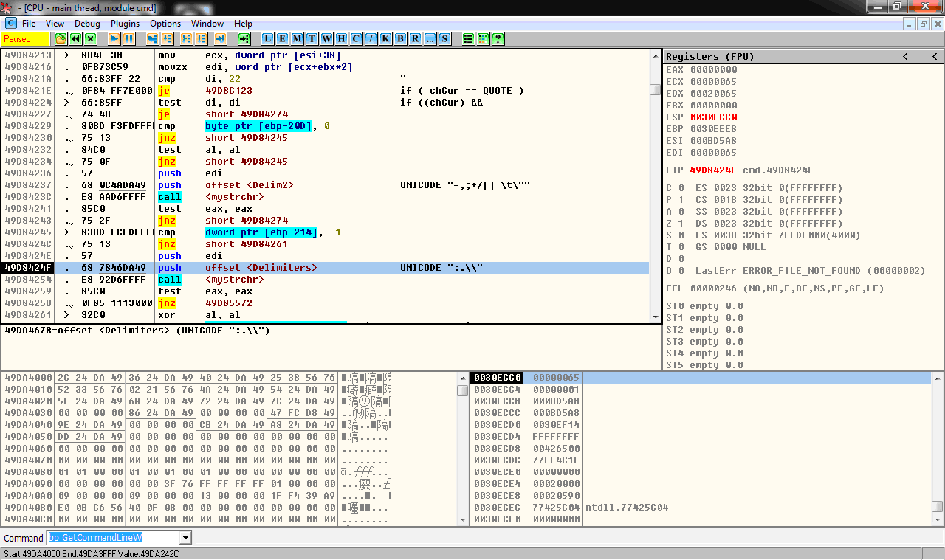The height and width of the screenshot is (560, 945).
Task: Open the Memory map with the M button
Action: [x=297, y=38]
